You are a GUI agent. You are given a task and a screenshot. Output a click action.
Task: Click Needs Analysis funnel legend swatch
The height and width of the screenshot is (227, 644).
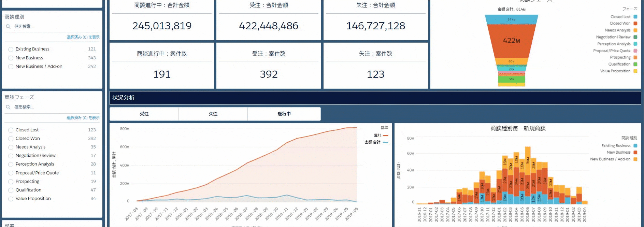coord(635,30)
